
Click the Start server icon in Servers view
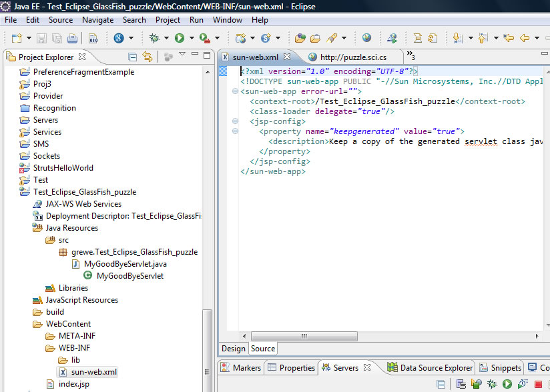click(x=507, y=383)
